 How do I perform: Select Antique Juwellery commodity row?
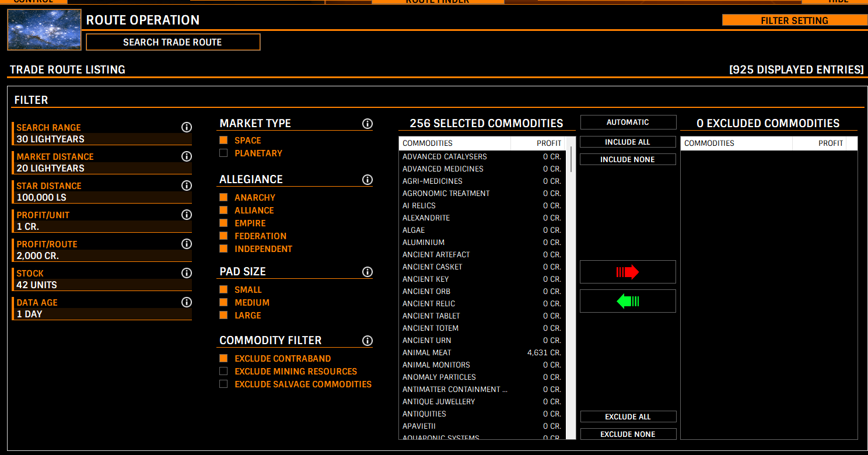tap(482, 401)
